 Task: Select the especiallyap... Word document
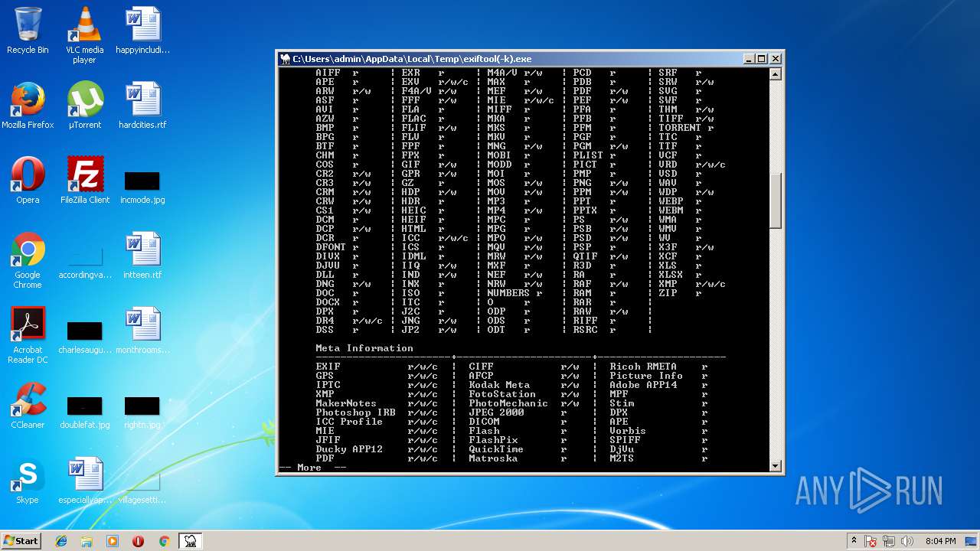tap(84, 481)
